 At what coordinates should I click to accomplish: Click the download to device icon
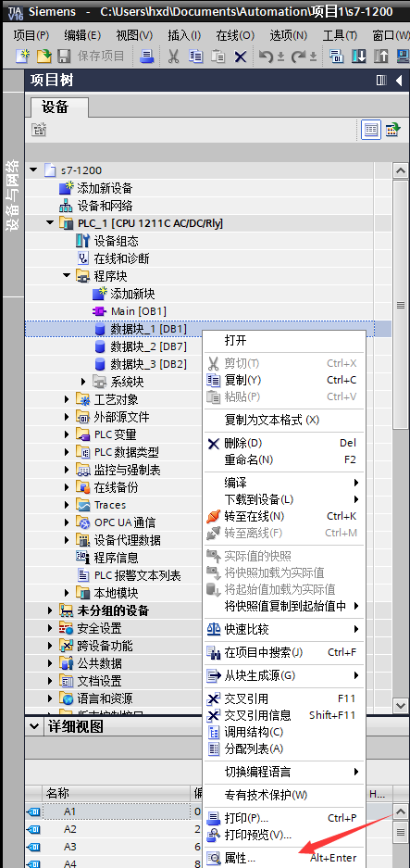[x=359, y=56]
